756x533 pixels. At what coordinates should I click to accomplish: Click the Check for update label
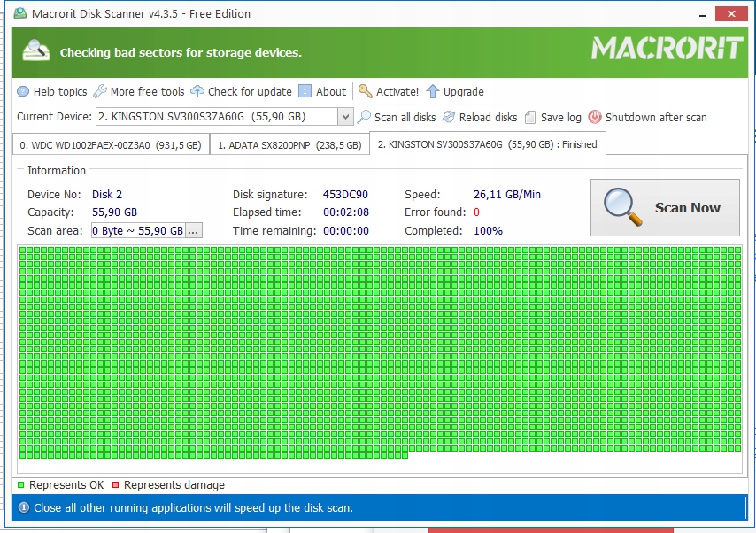[250, 92]
